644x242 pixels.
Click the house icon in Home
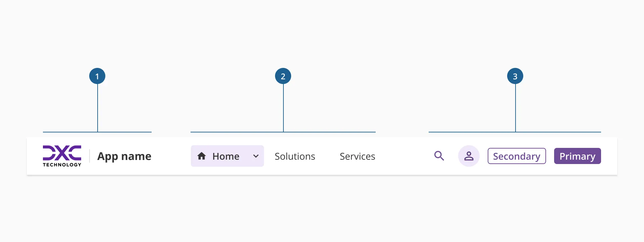pos(202,156)
